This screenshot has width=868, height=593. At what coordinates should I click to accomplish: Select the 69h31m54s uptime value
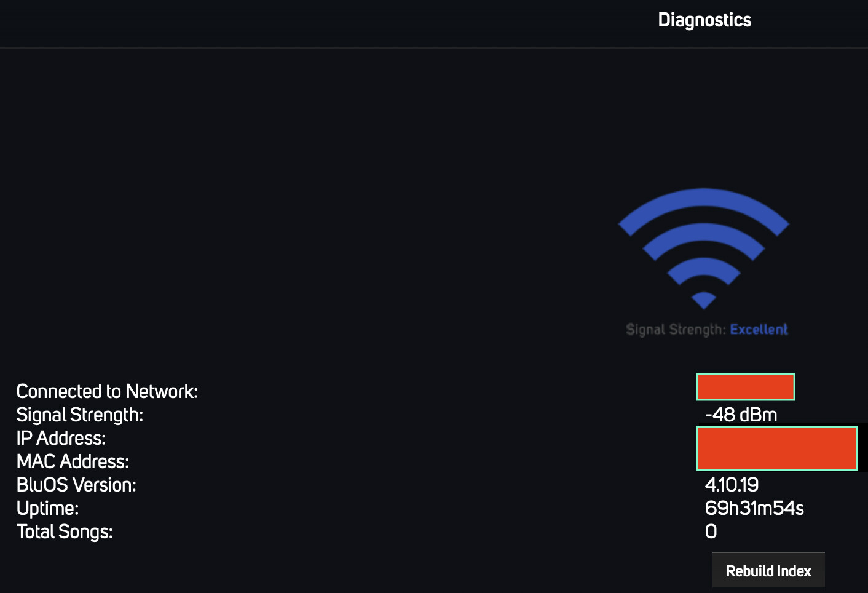[754, 508]
